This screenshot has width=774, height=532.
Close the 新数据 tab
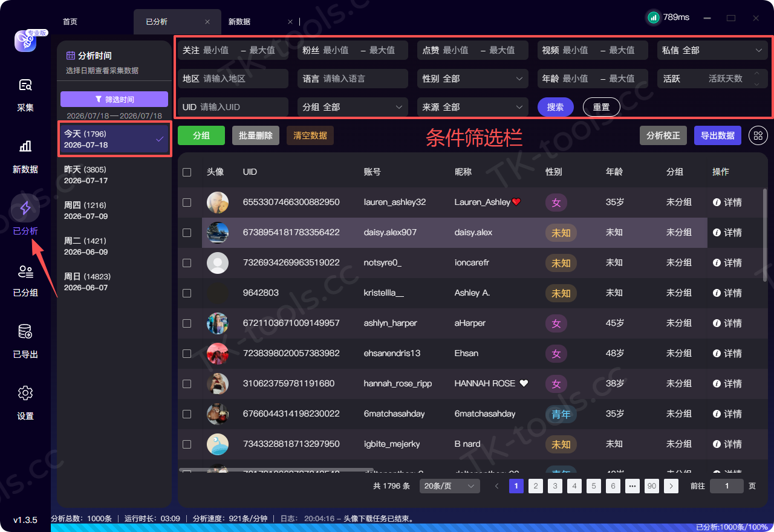291,22
